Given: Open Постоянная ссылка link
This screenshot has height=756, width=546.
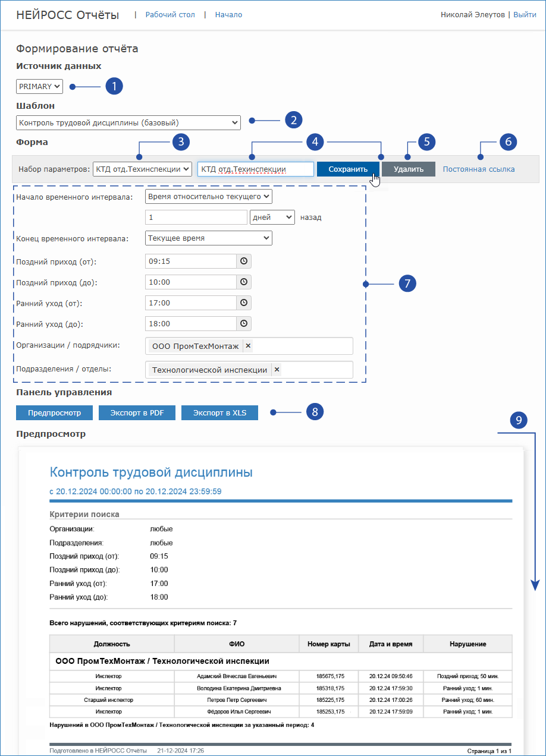Looking at the screenshot, I should click(479, 169).
